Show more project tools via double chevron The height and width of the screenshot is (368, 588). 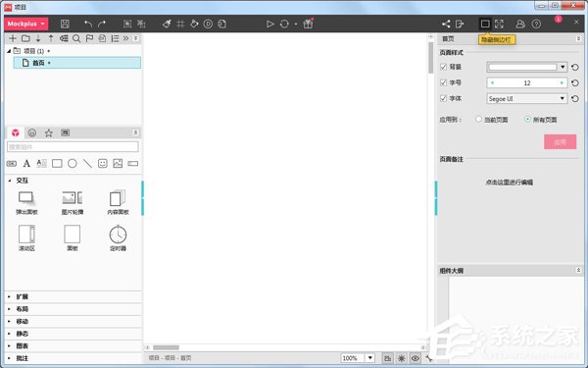125,38
